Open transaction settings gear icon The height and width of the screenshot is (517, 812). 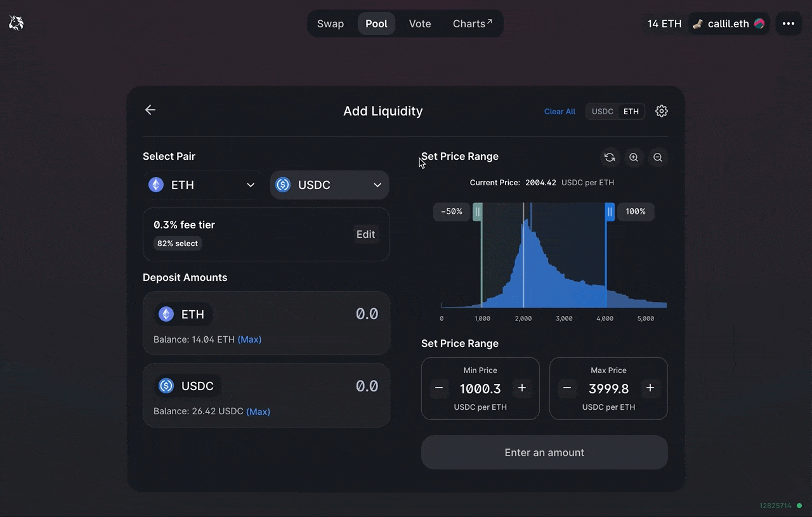pos(661,111)
